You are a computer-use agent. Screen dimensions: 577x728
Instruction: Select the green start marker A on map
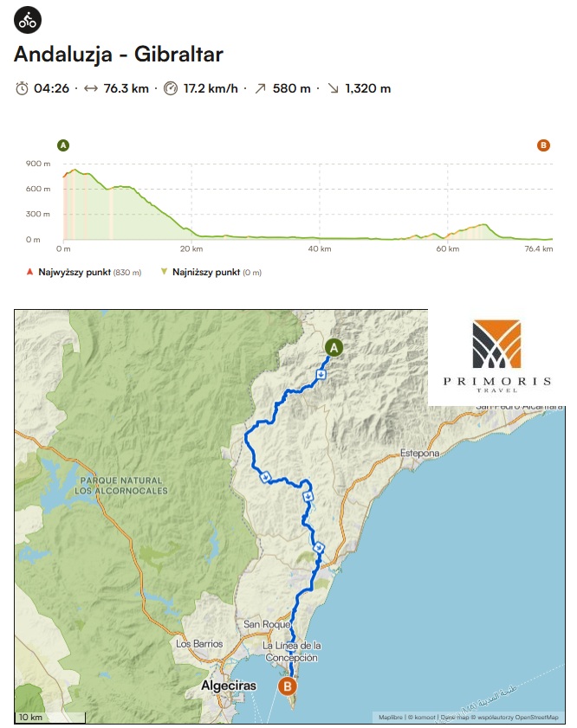pos(334,348)
